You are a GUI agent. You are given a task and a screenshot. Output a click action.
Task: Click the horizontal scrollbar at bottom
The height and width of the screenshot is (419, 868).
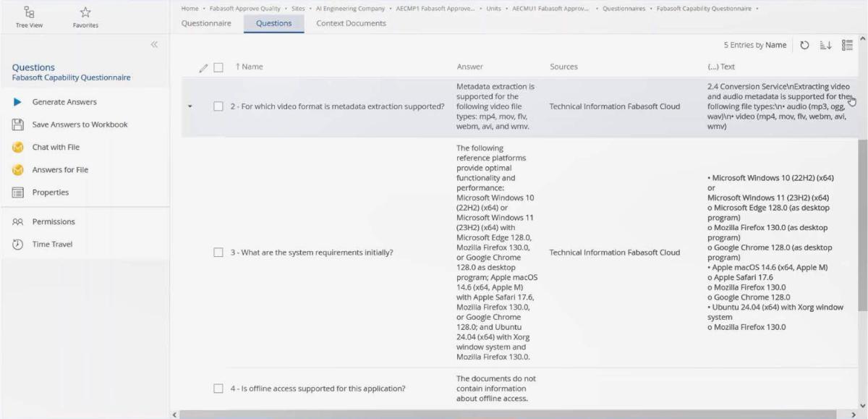tap(506, 415)
